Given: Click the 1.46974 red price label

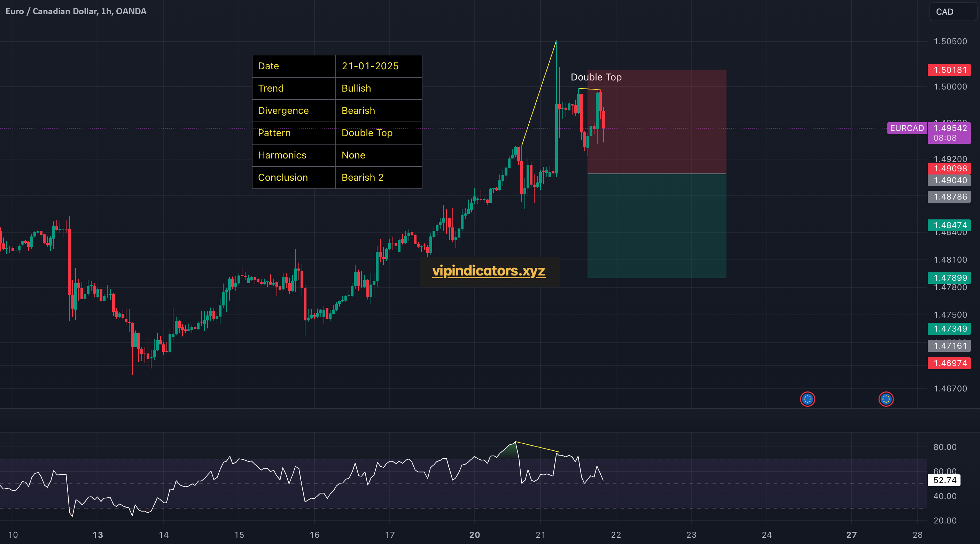Looking at the screenshot, I should click(x=949, y=363).
